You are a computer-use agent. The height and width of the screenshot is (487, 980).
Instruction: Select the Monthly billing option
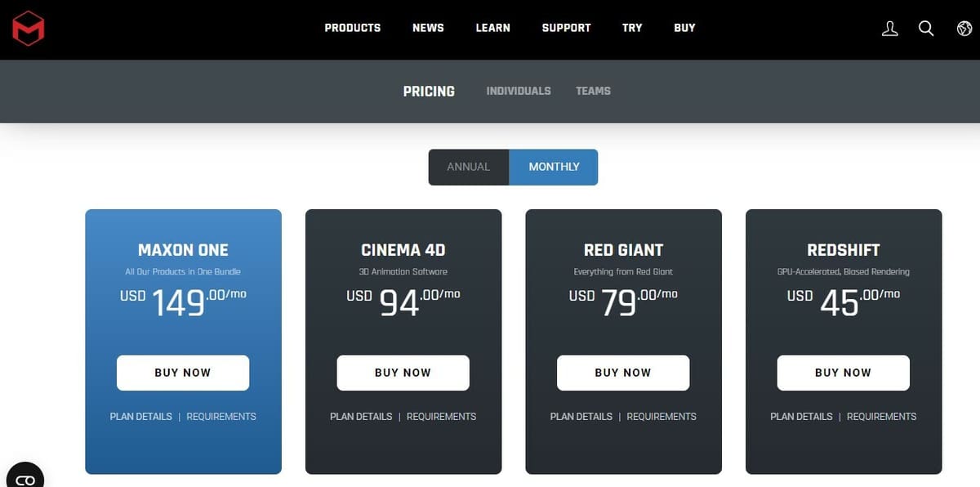[x=554, y=167]
